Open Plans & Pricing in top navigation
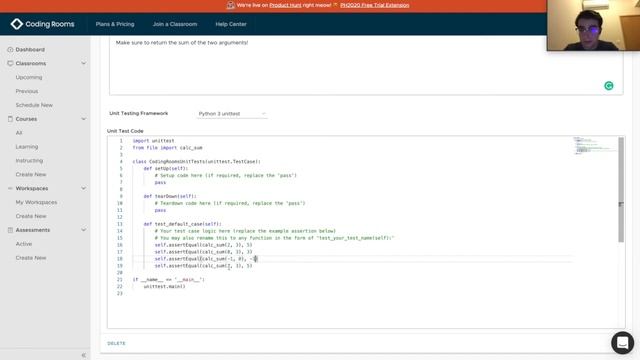The height and width of the screenshot is (360, 640). pyautogui.click(x=115, y=24)
